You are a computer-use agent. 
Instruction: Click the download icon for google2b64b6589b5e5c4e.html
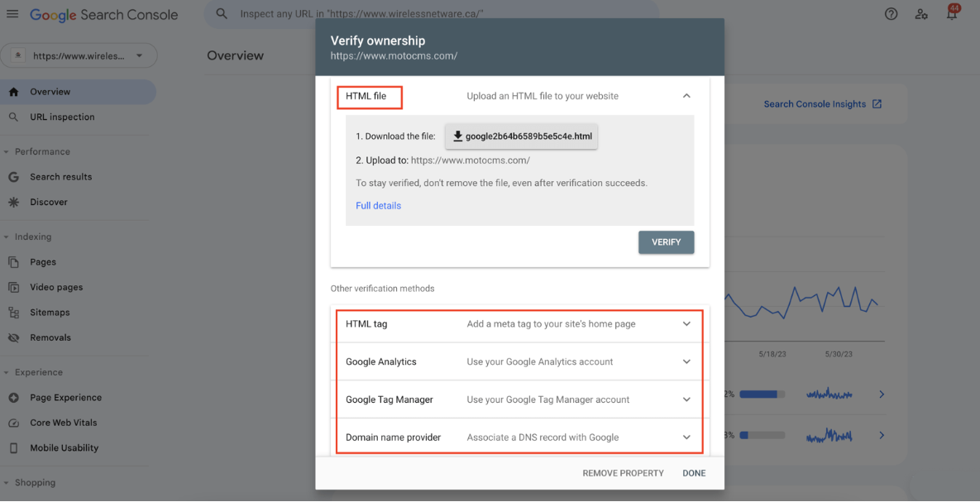pos(457,136)
